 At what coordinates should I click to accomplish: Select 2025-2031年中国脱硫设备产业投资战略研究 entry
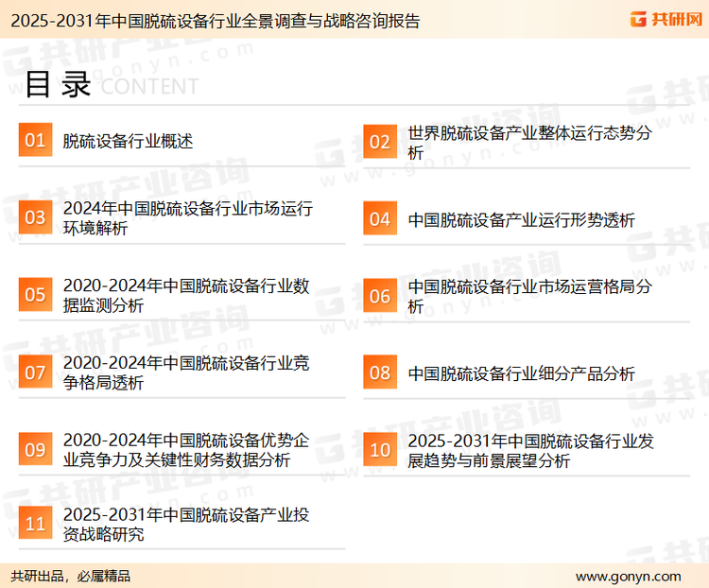tap(186, 525)
